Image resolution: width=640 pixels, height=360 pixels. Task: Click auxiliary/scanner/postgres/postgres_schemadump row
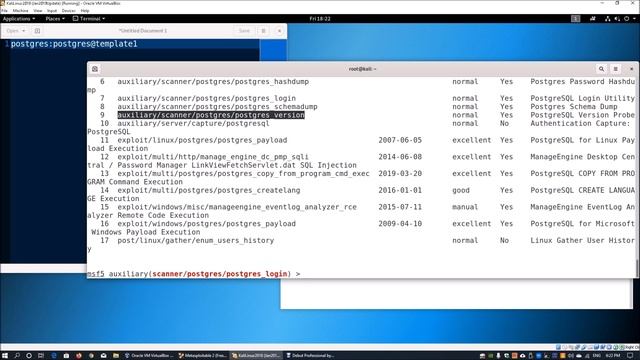pos(217,107)
